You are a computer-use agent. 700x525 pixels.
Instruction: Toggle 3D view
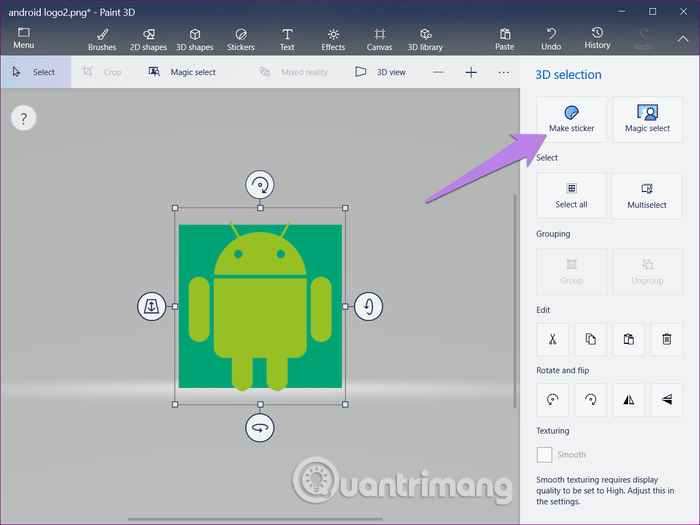(x=380, y=72)
